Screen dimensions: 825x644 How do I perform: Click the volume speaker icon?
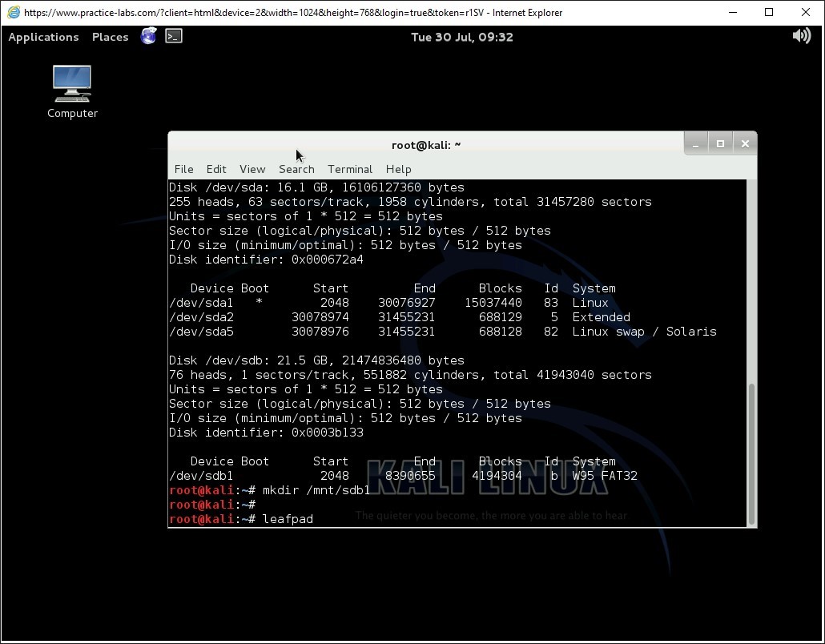pyautogui.click(x=801, y=36)
